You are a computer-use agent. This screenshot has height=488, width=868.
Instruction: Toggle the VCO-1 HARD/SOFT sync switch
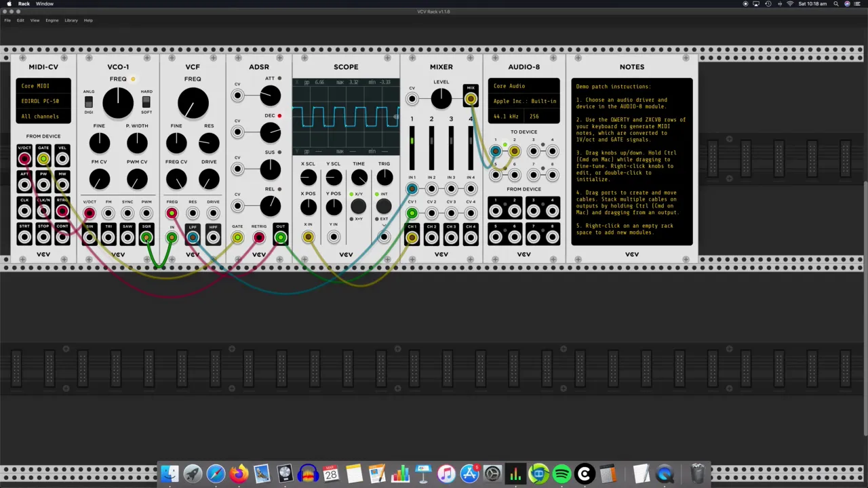pos(146,102)
